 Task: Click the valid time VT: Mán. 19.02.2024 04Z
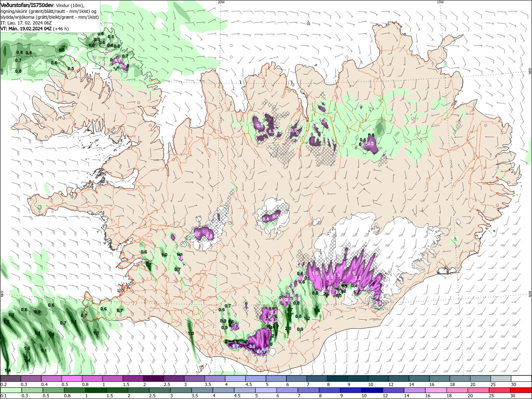point(26,29)
